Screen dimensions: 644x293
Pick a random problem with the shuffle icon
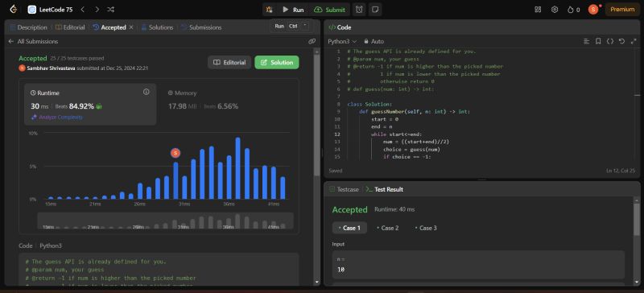tap(110, 9)
